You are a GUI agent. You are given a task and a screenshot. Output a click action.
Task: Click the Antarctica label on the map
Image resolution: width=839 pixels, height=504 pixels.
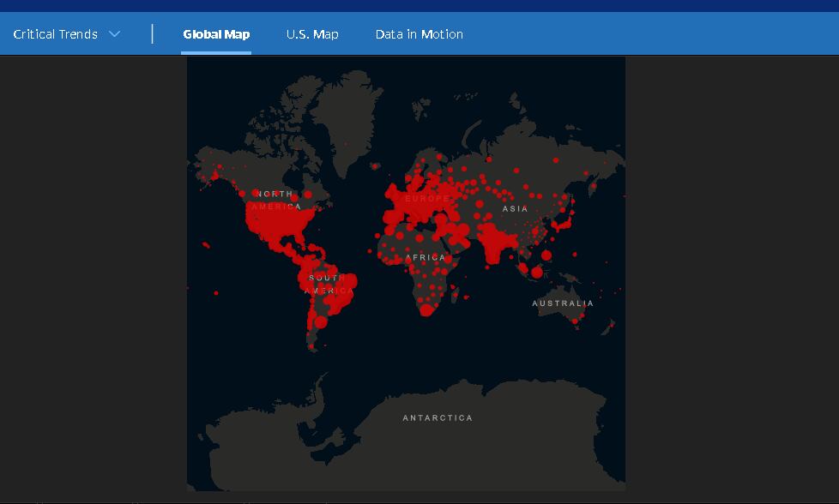(438, 418)
